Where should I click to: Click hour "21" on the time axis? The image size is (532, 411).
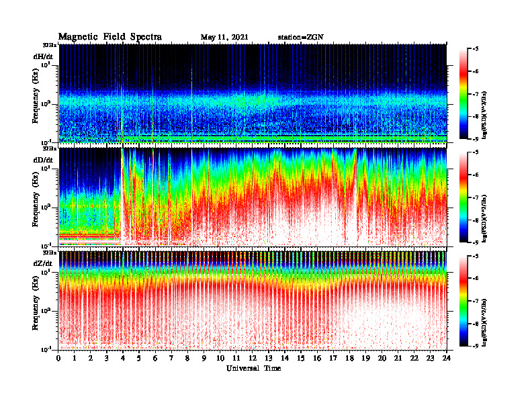click(398, 359)
